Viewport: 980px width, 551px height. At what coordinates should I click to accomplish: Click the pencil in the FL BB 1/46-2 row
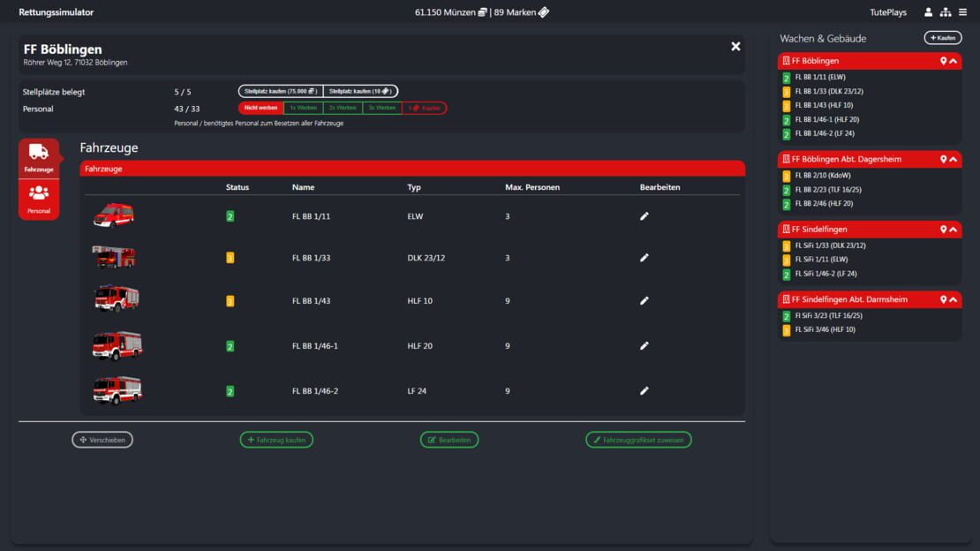(x=644, y=391)
